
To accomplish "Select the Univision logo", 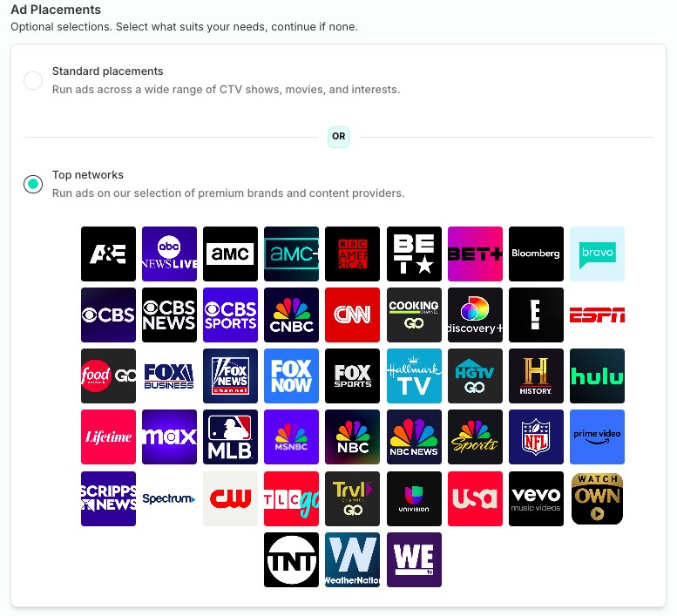I will pyautogui.click(x=414, y=499).
